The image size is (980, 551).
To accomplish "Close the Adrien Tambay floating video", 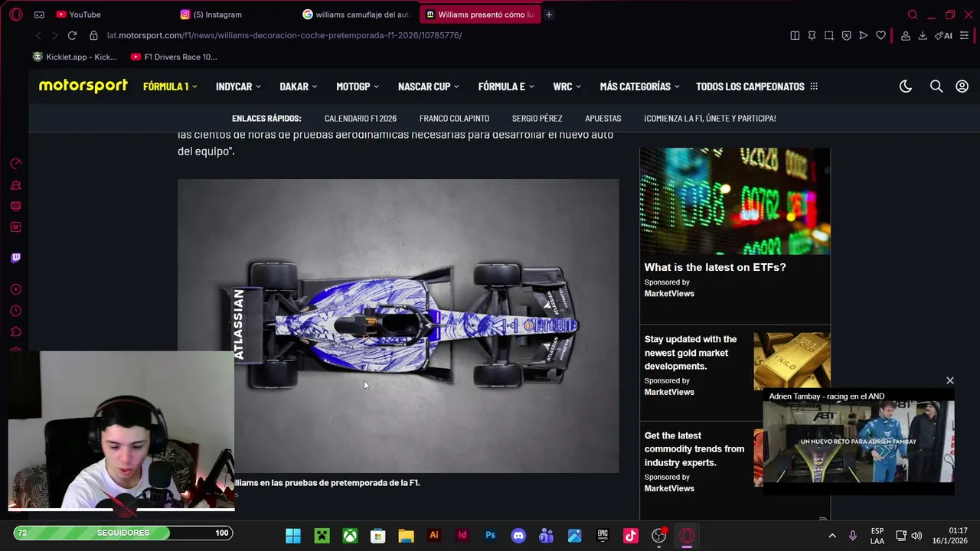I will click(x=950, y=380).
